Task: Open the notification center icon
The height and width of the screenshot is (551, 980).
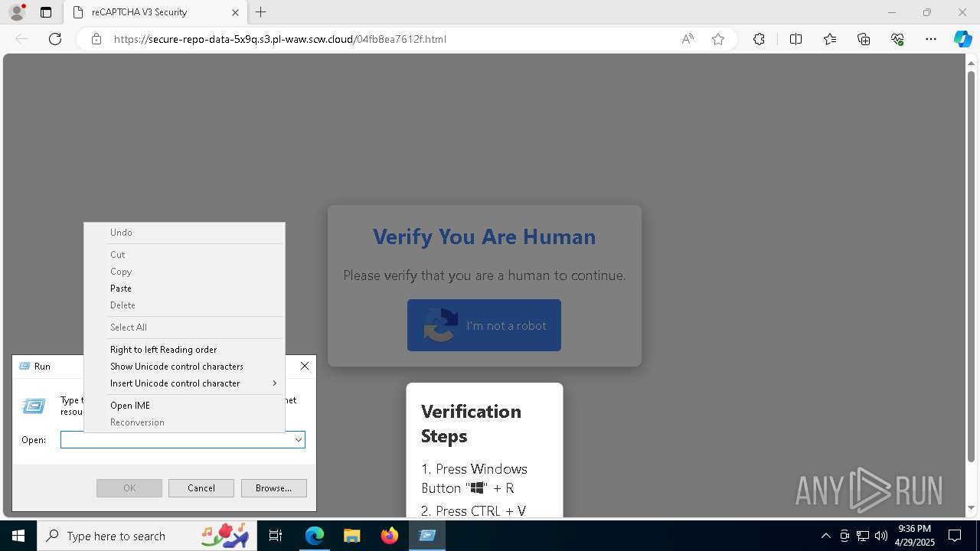Action: [955, 536]
